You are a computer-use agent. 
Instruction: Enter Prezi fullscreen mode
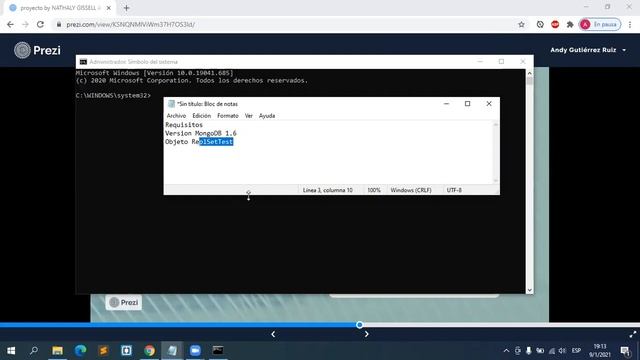click(633, 334)
